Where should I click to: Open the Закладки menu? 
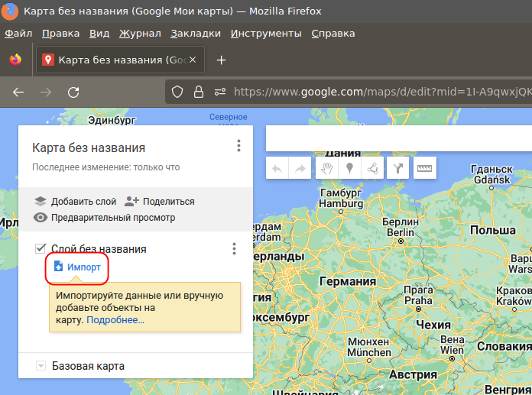[196, 34]
